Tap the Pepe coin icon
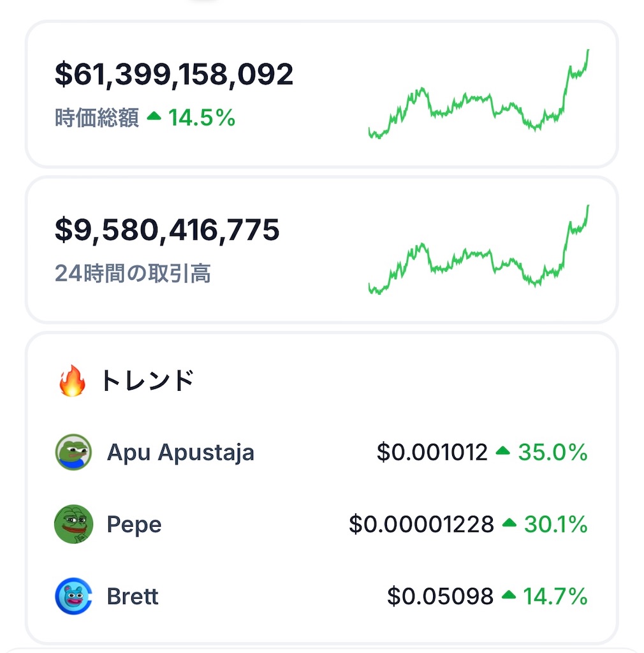 (73, 524)
